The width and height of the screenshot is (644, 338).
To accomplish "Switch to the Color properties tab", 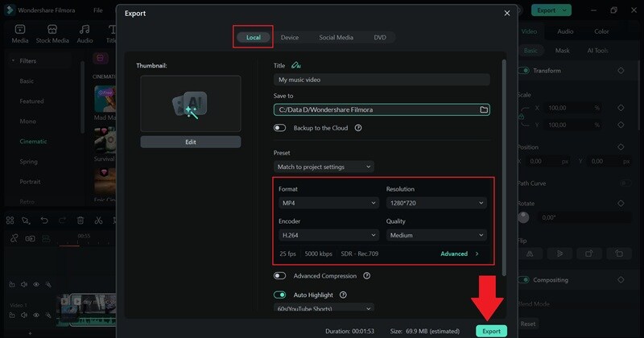I will pyautogui.click(x=601, y=31).
